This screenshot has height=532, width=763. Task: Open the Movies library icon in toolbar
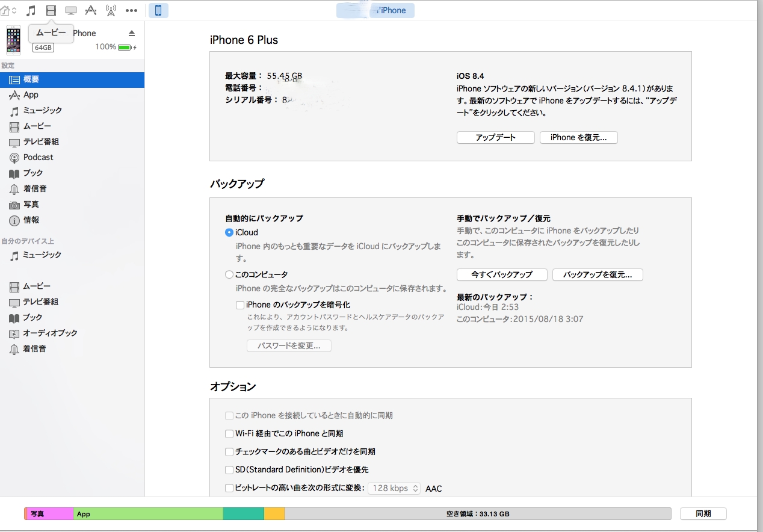pos(51,10)
